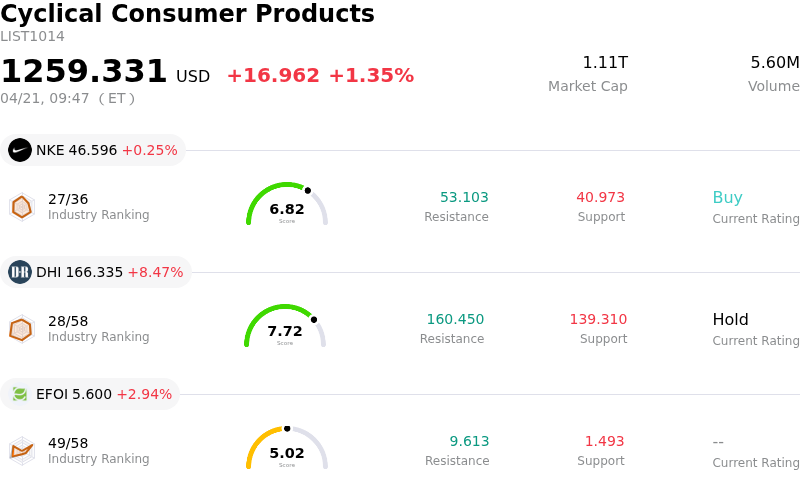Click DHI industry ranking hexagon icon

point(21,328)
